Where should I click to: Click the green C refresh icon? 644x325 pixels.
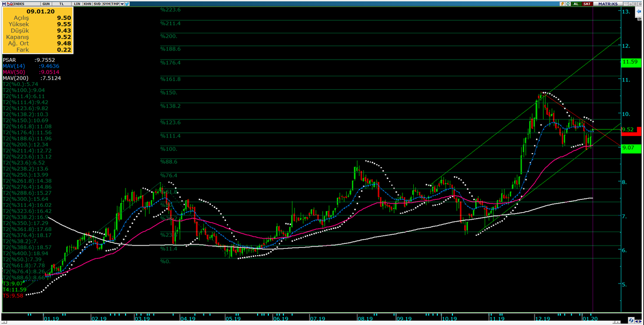[568, 4]
